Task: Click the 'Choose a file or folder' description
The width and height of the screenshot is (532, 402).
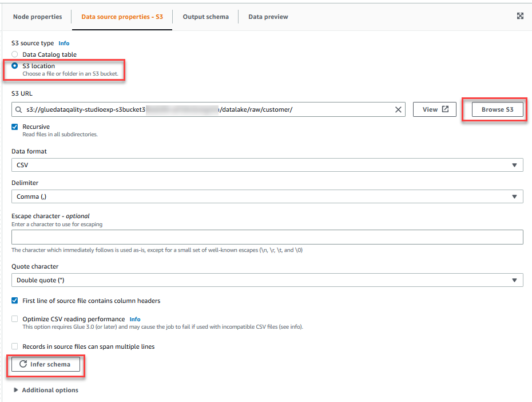Action: pos(70,74)
